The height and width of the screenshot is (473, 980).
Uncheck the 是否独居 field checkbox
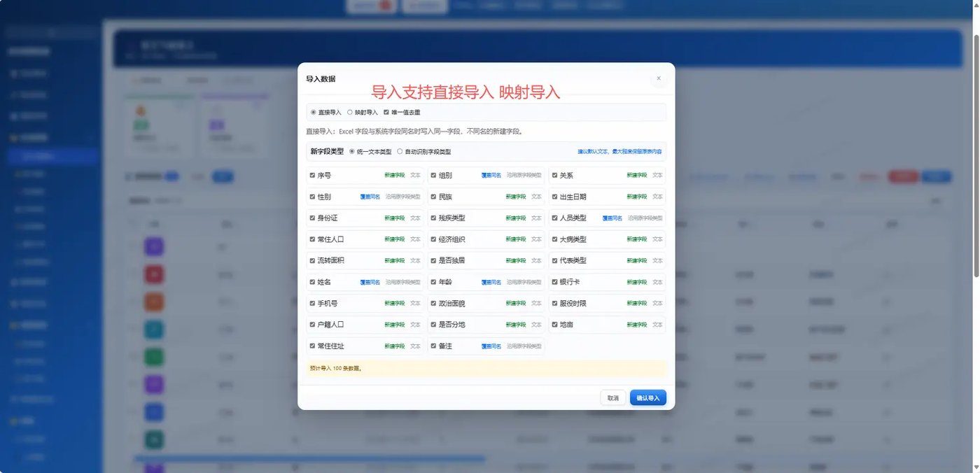(433, 260)
